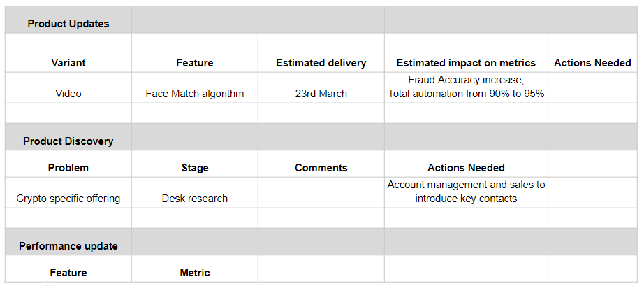Select the Stage column header cell

point(195,168)
